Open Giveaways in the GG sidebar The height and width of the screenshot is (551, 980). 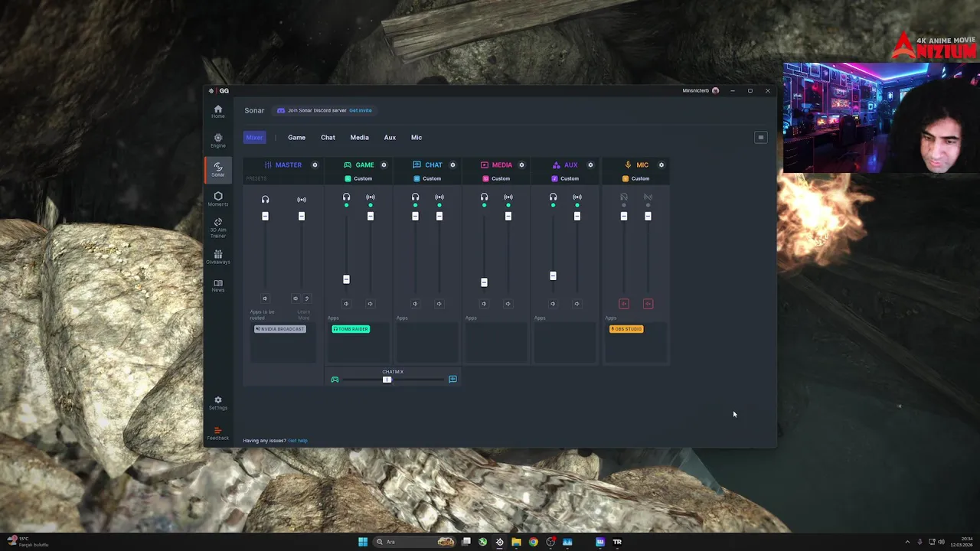click(217, 257)
